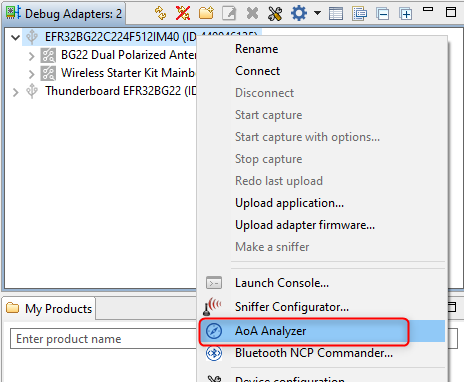Open AoA Analyzer from the context menu
464x382 pixels.
pos(270,331)
